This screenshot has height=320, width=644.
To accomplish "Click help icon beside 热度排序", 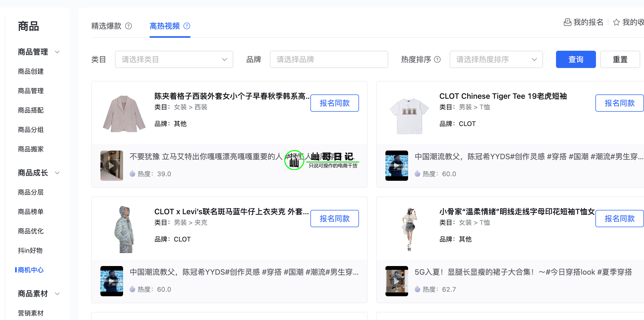I will click(437, 59).
